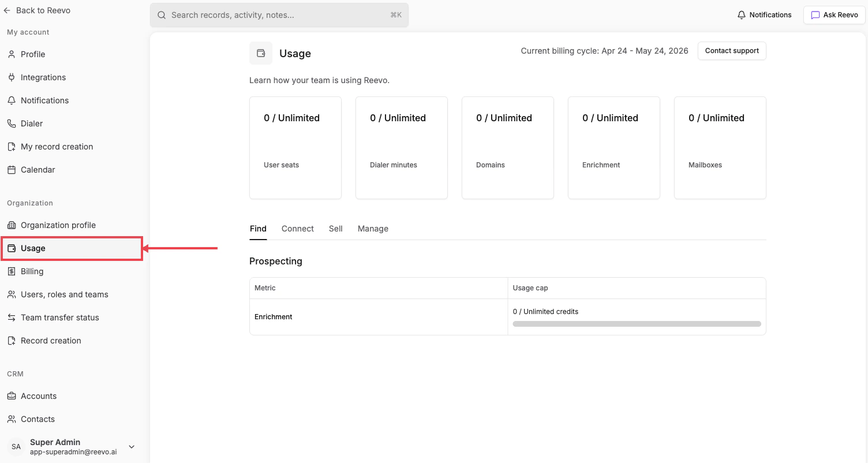Image resolution: width=868 pixels, height=463 pixels.
Task: Click the Back to Reevo arrow icon
Action: 7,10
